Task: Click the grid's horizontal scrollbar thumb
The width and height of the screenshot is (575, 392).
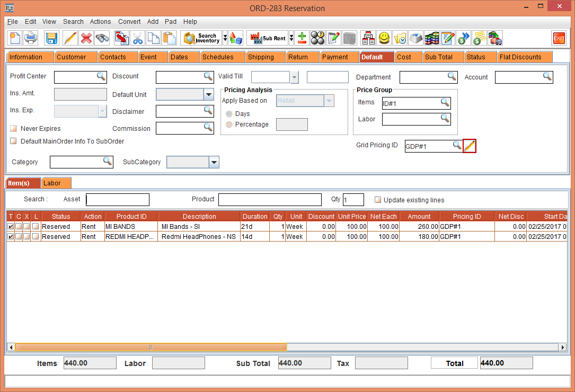Action: click(x=151, y=348)
